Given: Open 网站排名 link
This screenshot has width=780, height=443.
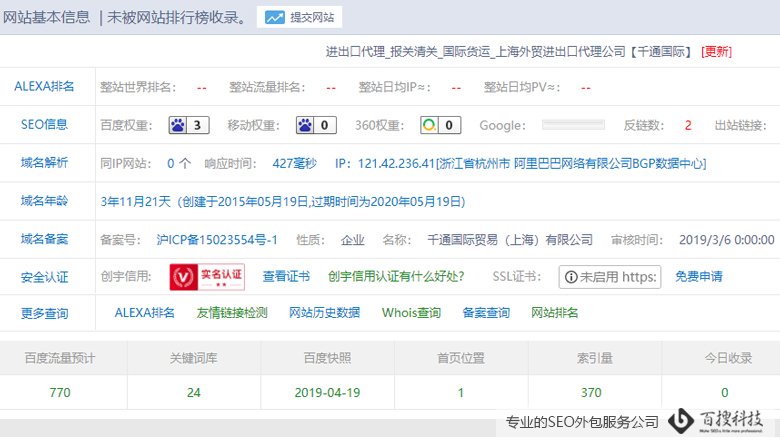Looking at the screenshot, I should click(x=554, y=313).
